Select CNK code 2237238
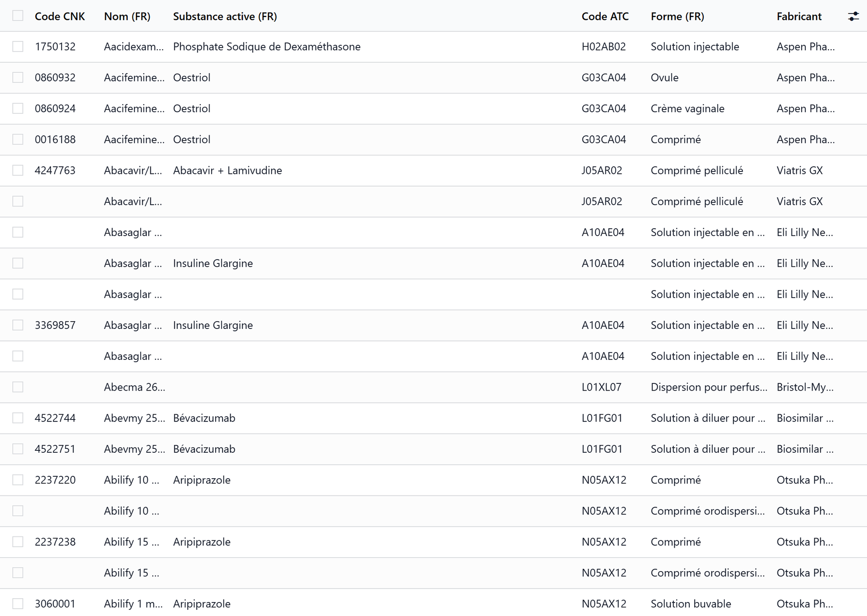 coord(55,542)
